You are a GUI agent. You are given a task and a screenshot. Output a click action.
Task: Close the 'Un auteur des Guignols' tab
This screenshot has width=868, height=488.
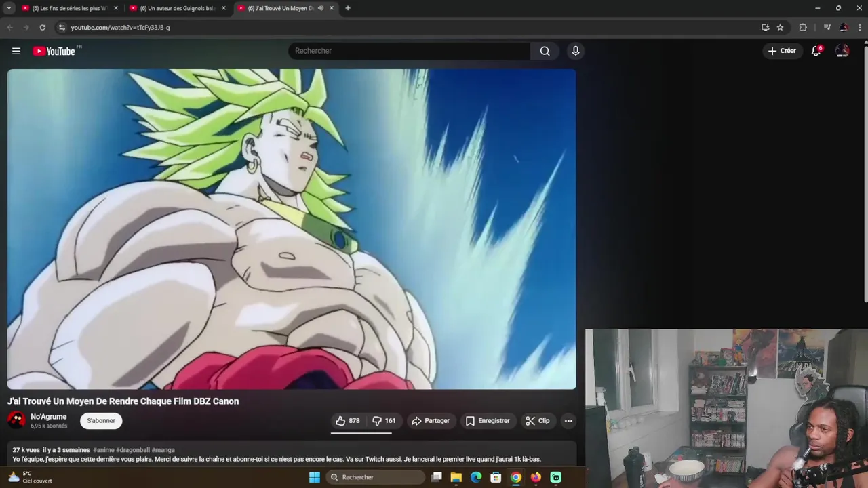click(x=224, y=8)
